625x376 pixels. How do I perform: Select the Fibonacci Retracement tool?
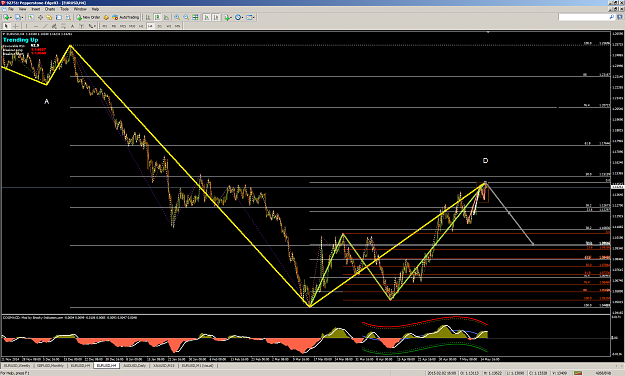(63, 26)
